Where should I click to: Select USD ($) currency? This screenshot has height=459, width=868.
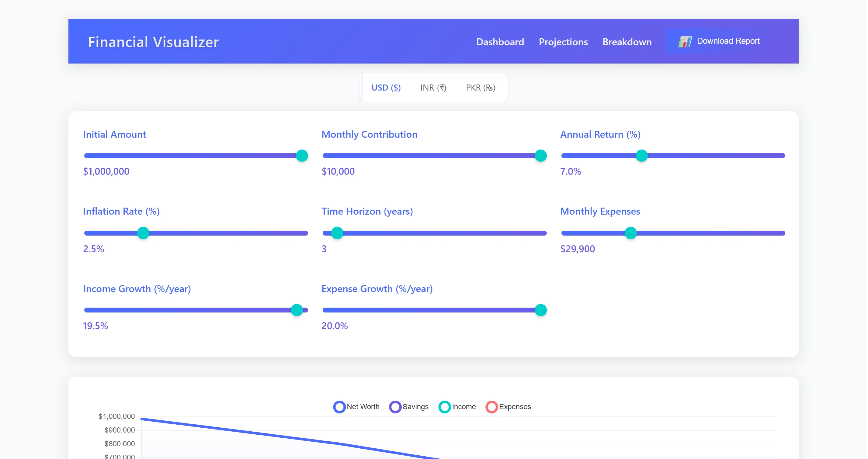[386, 88]
